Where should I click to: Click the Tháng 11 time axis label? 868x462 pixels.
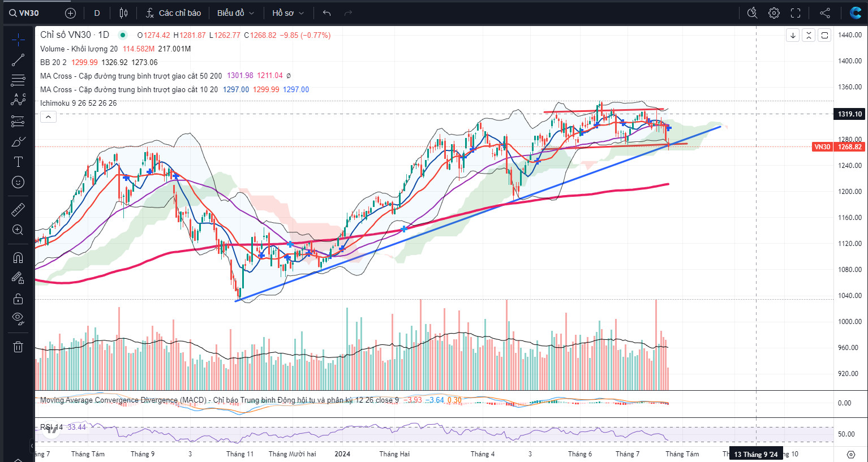(x=240, y=454)
